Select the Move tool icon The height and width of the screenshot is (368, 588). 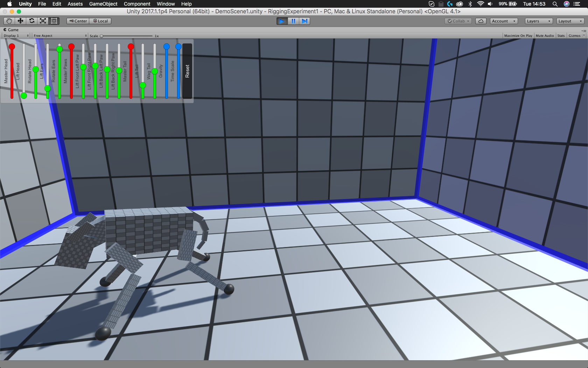click(x=20, y=21)
